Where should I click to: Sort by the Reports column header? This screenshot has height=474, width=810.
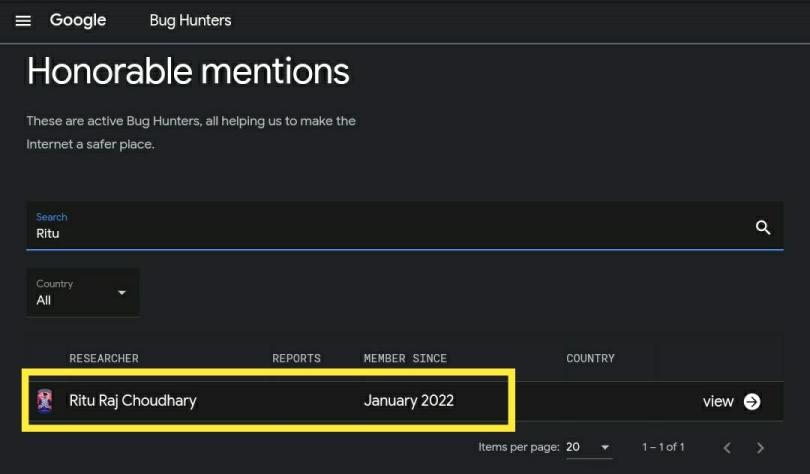point(297,358)
